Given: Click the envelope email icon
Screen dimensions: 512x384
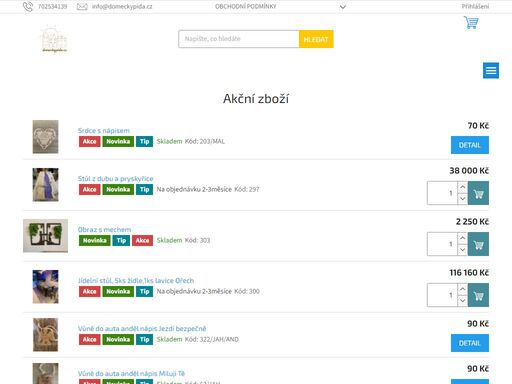Looking at the screenshot, I should tap(82, 7).
